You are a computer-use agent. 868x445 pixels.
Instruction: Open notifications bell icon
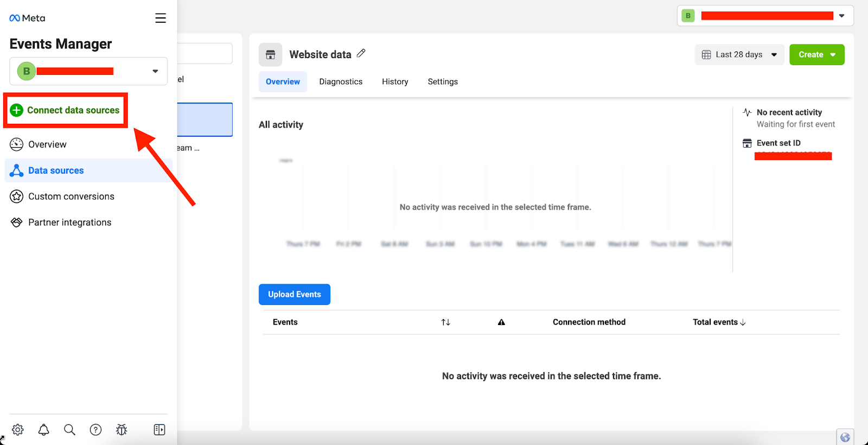(44, 430)
